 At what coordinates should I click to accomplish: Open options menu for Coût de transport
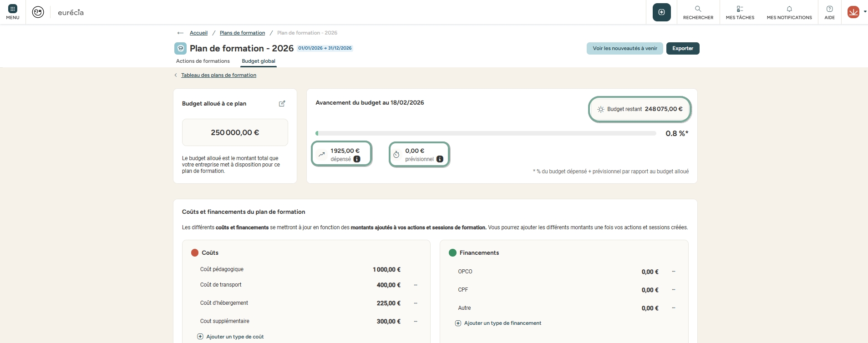click(416, 285)
